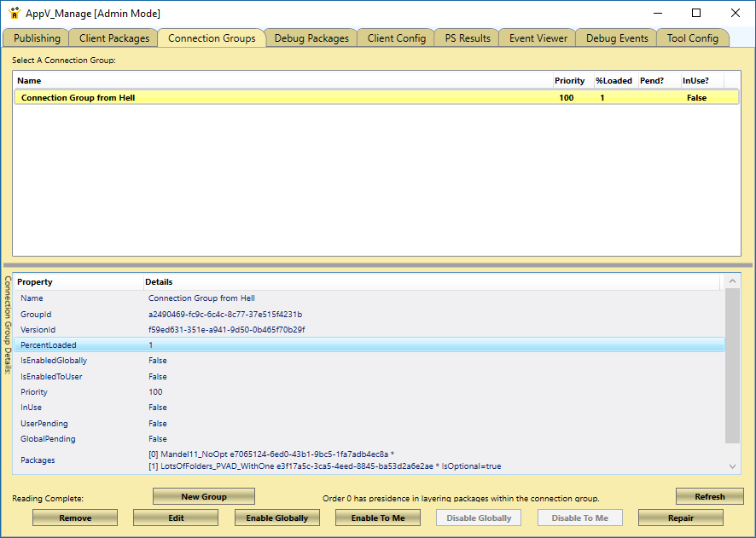
Task: Click the VersionId value f59ed631-351e-a941-9d50-0b465f70b29f
Action: click(227, 329)
